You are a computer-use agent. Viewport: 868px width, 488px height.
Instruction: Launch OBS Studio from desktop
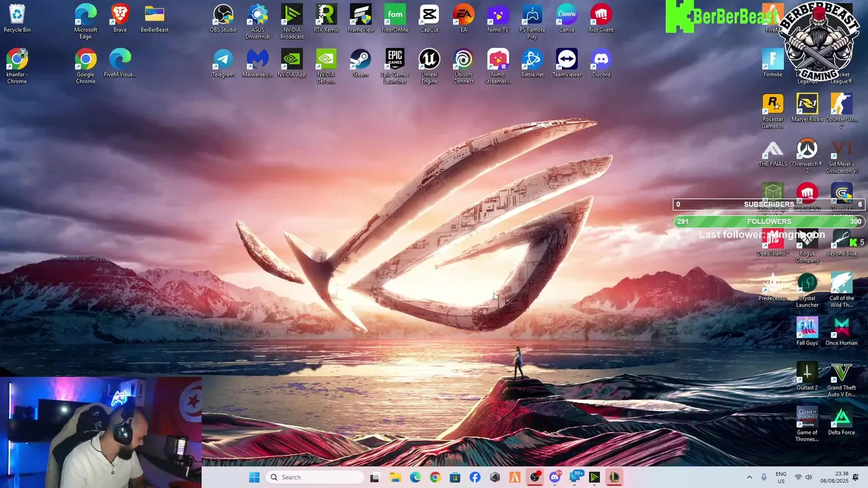pyautogui.click(x=223, y=18)
